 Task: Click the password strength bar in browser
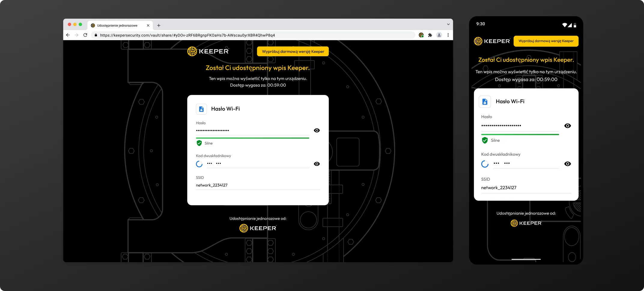(252, 138)
